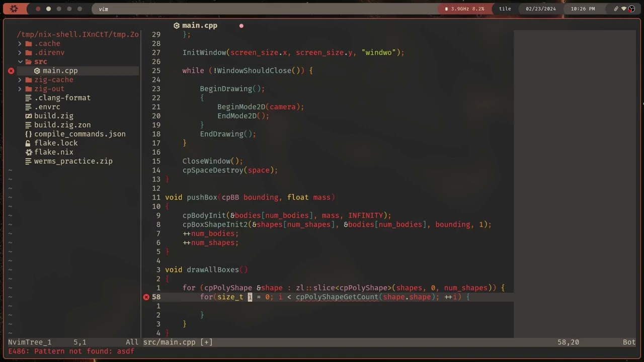Click the .cache folder icon
This screenshot has width=644, height=362.
coord(29,44)
